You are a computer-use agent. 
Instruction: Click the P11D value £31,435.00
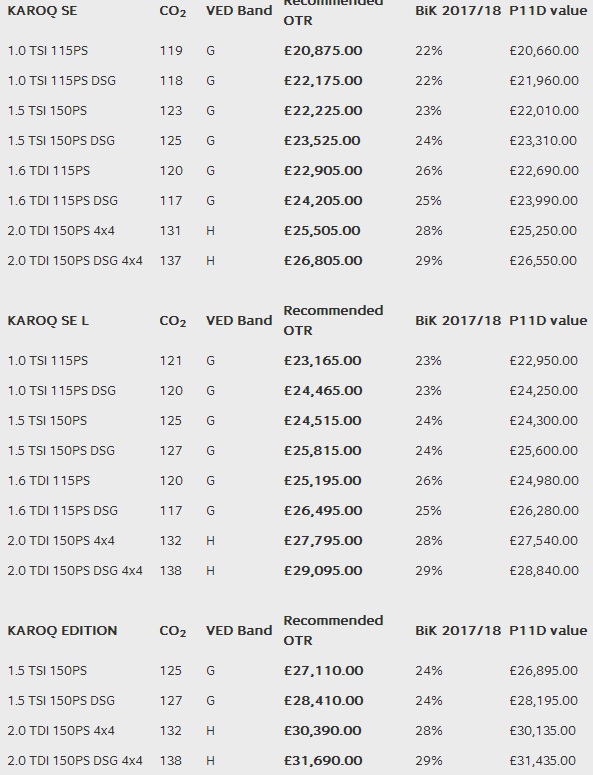543,760
